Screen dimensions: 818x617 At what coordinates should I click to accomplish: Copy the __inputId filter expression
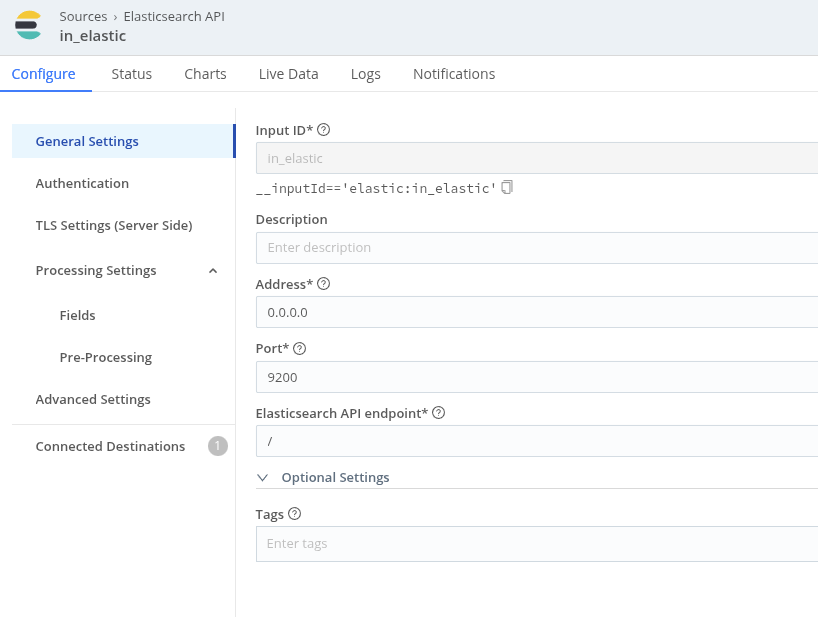coord(507,187)
